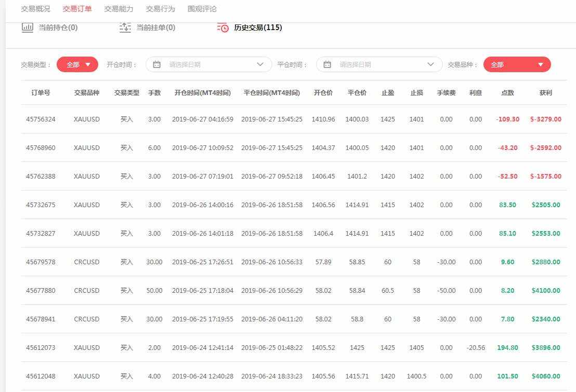This screenshot has height=392, width=576.
Task: Click the 手续费 column header
Action: point(447,93)
